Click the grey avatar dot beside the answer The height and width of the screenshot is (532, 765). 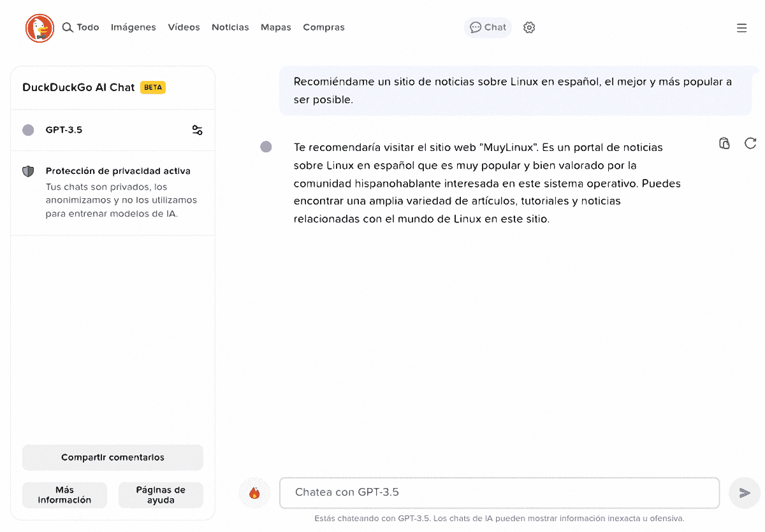266,147
